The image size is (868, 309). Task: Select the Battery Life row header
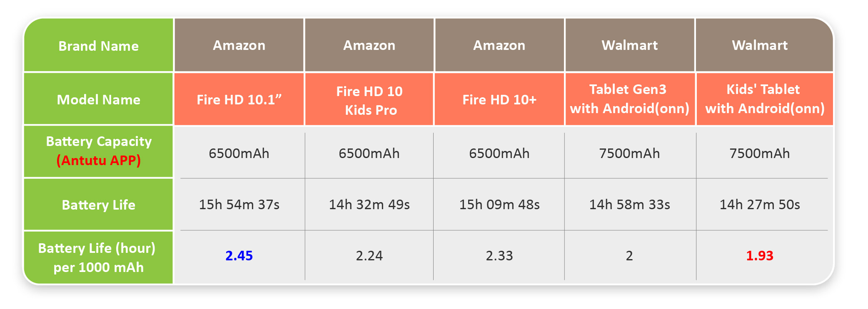(99, 205)
